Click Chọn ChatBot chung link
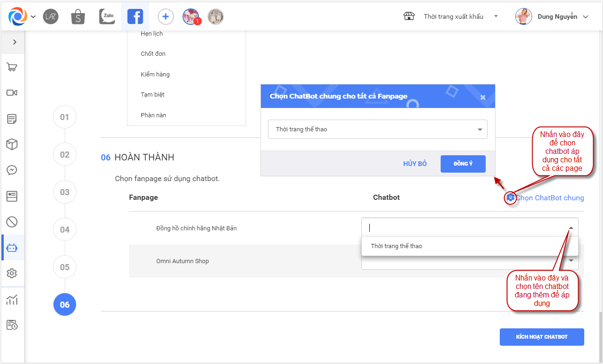Viewport: 603px width, 364px height. pyautogui.click(x=549, y=198)
